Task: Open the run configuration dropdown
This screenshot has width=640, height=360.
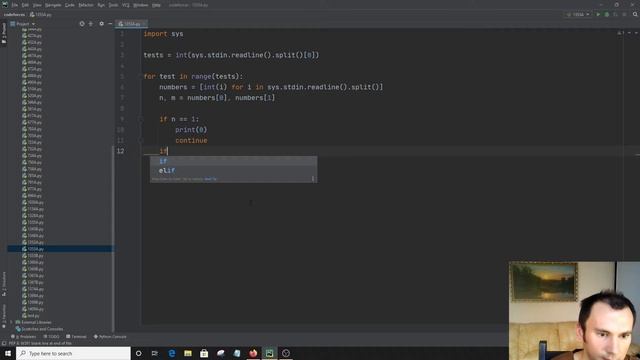Action: (578, 14)
